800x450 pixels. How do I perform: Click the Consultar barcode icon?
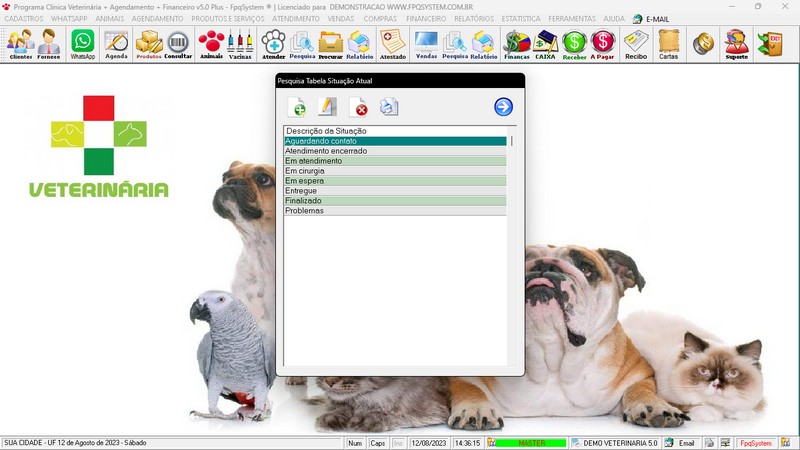tap(178, 44)
